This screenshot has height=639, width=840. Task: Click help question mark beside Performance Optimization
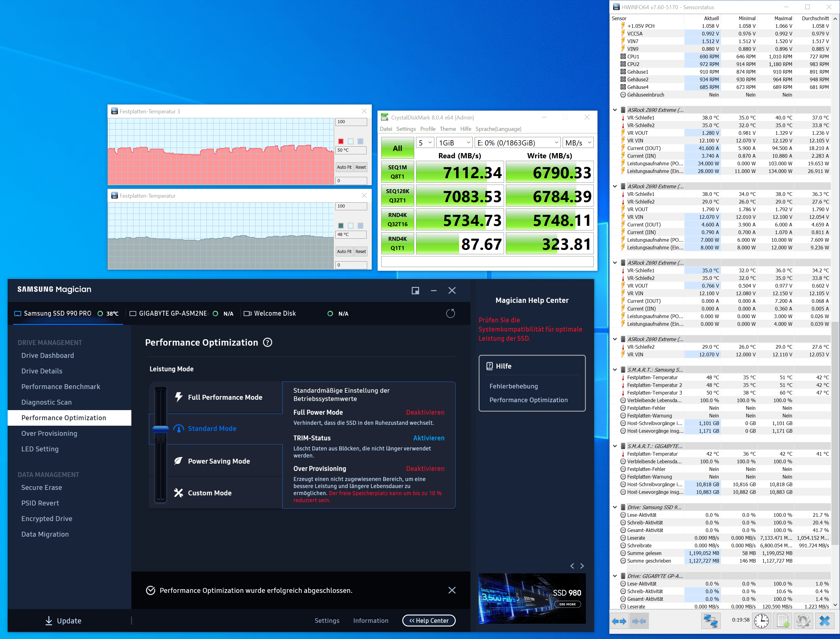click(268, 342)
